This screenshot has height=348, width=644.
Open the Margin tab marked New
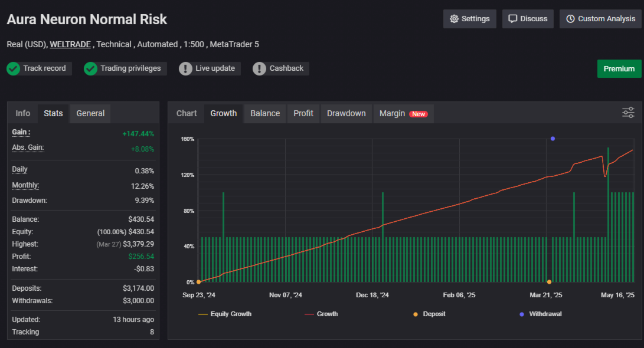click(x=403, y=113)
